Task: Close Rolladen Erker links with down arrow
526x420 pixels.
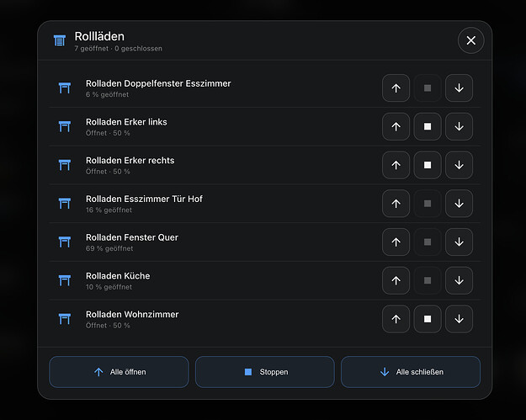Action: (459, 126)
